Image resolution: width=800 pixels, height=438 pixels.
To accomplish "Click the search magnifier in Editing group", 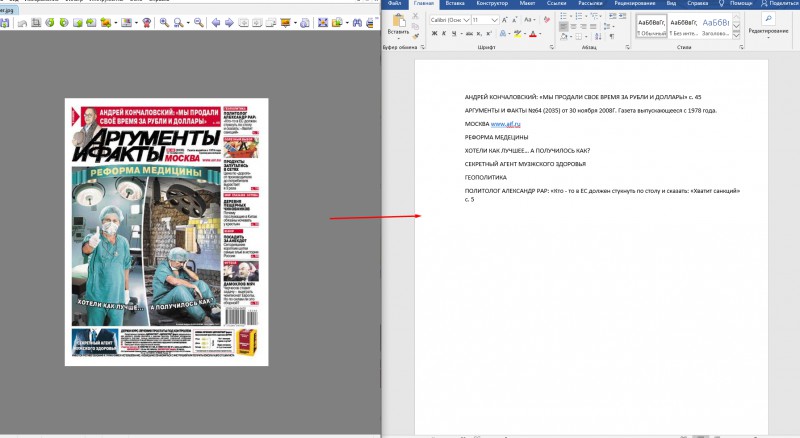I will [x=768, y=19].
